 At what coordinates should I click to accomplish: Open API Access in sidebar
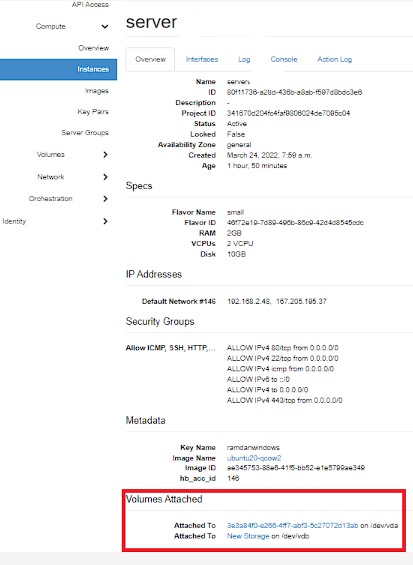pyautogui.click(x=90, y=4)
